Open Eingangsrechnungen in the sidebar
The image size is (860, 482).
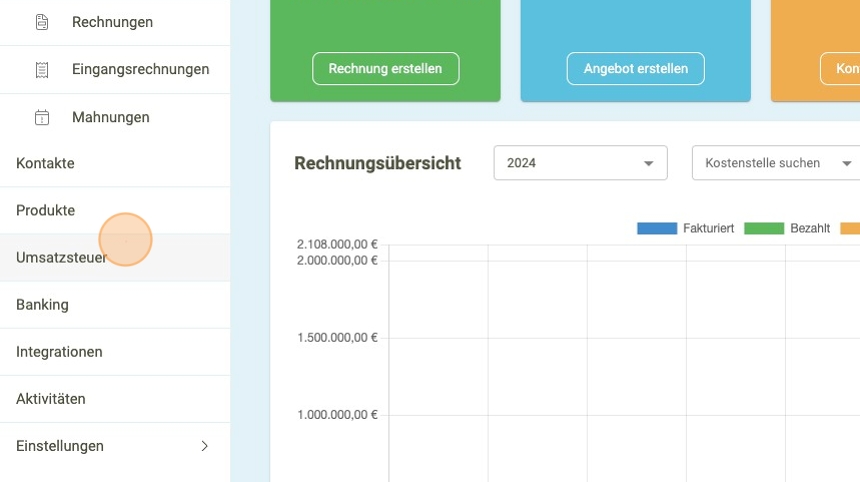click(x=115, y=70)
